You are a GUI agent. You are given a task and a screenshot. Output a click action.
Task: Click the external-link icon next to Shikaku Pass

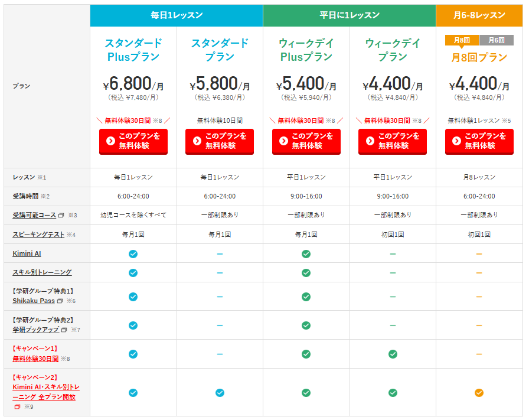point(60,301)
